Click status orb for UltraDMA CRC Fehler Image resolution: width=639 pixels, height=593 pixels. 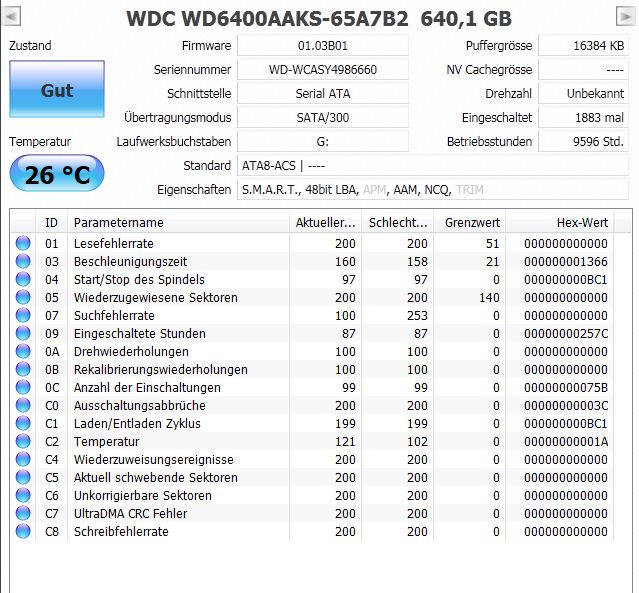[x=23, y=513]
